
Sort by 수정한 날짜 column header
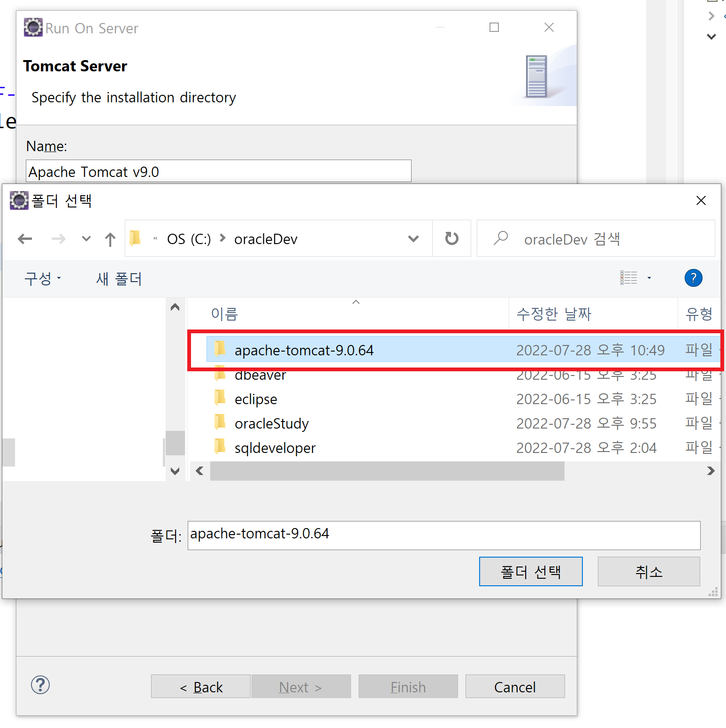594,314
